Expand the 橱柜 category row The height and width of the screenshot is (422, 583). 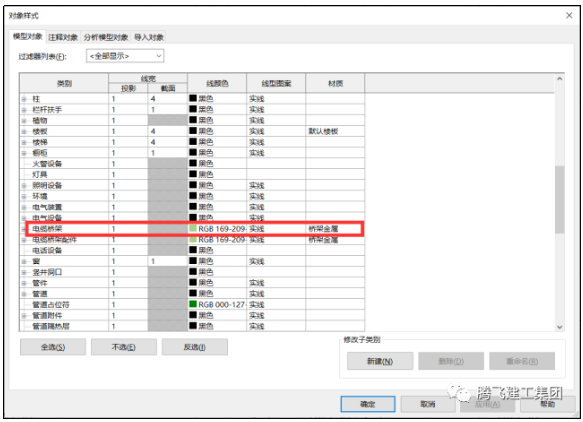24,153
